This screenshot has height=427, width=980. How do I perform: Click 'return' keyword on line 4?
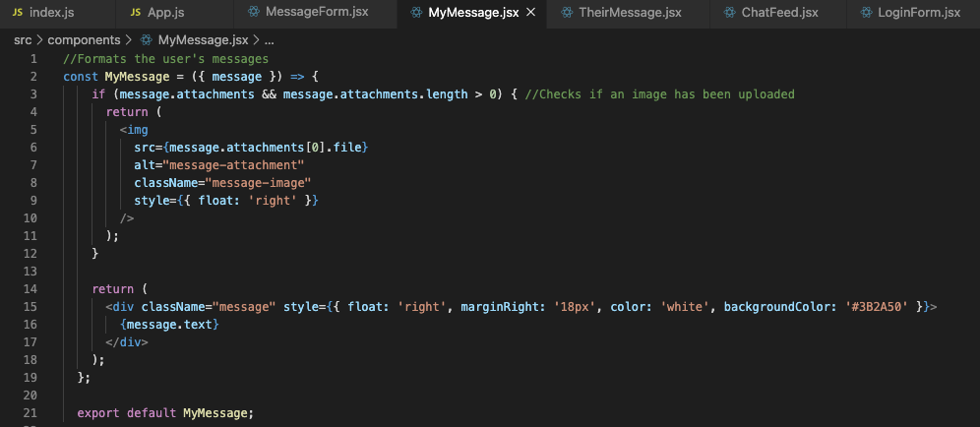click(127, 112)
